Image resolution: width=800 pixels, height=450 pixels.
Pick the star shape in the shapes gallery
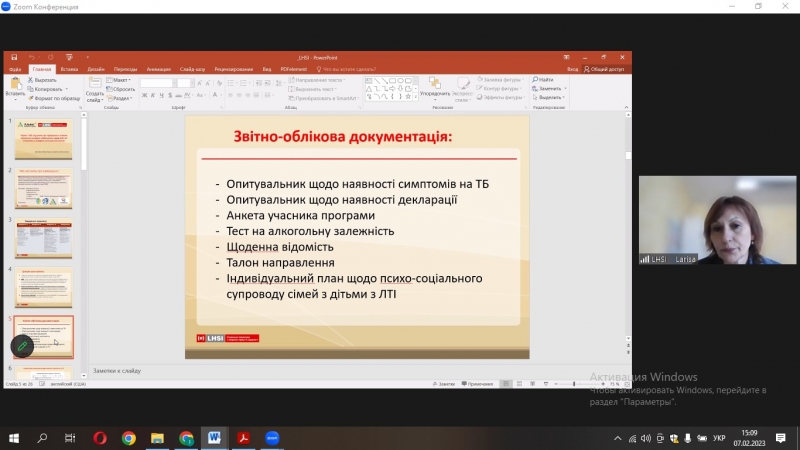pos(408,96)
